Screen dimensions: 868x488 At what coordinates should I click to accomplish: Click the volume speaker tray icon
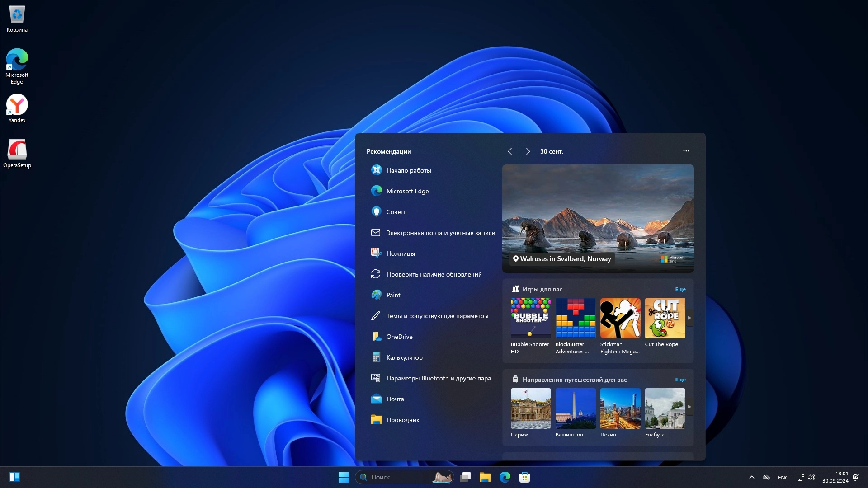click(x=811, y=477)
